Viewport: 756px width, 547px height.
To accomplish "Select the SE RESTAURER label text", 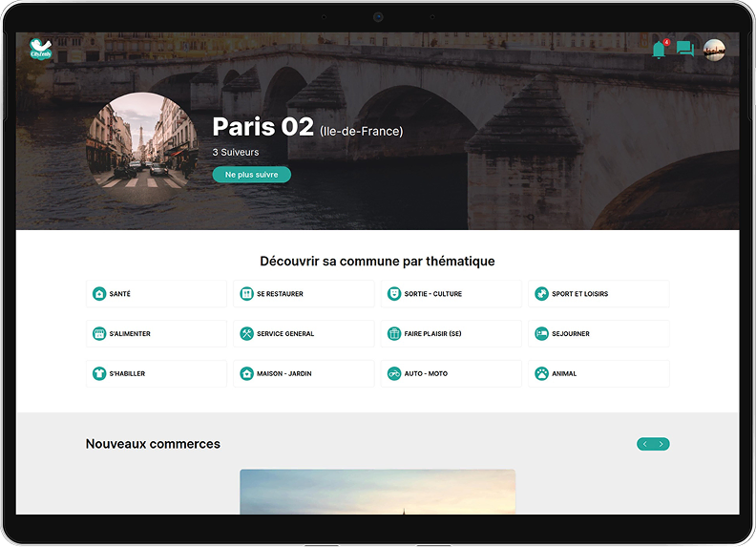I will click(280, 294).
